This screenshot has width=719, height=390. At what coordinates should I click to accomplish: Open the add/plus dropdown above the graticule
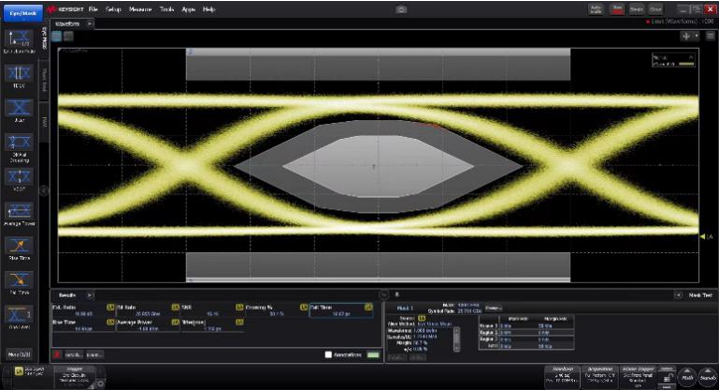click(x=690, y=36)
